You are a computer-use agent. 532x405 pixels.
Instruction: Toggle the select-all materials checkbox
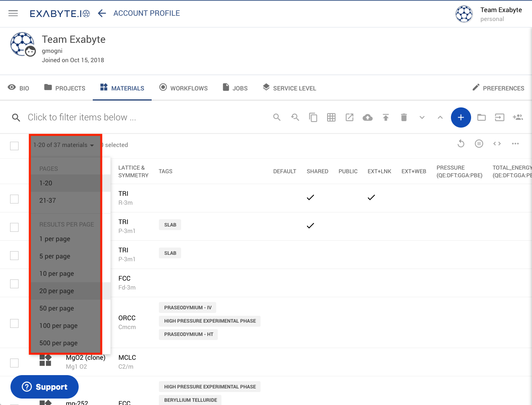tap(14, 146)
